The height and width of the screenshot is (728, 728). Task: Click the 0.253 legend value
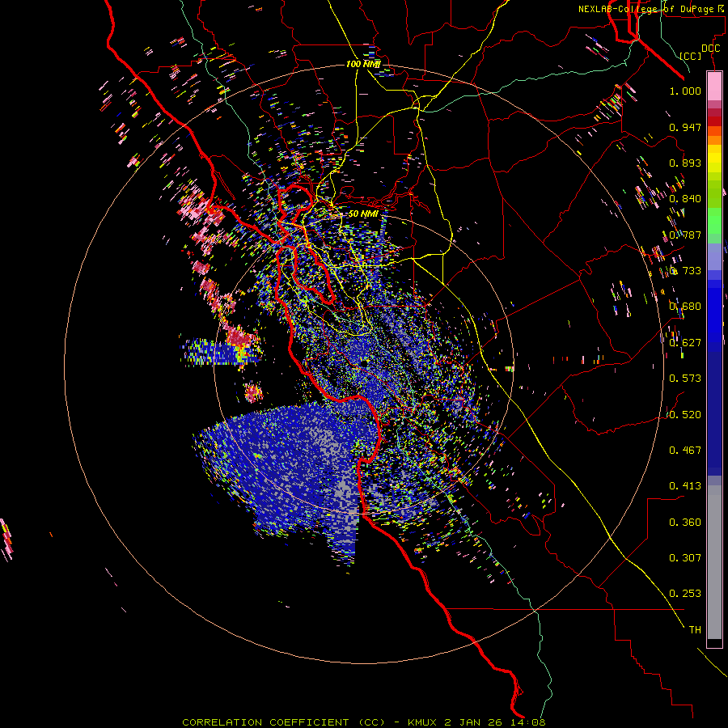[x=685, y=594]
